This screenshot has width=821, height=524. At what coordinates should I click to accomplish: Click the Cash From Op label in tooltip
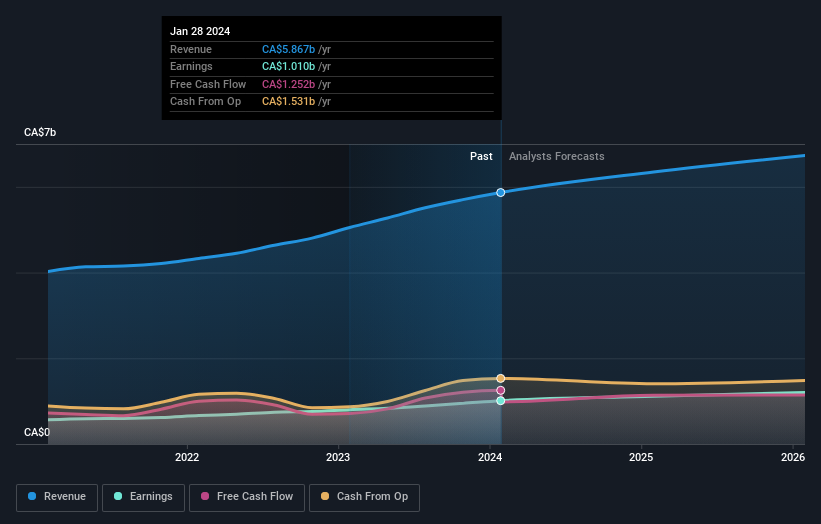(x=205, y=102)
